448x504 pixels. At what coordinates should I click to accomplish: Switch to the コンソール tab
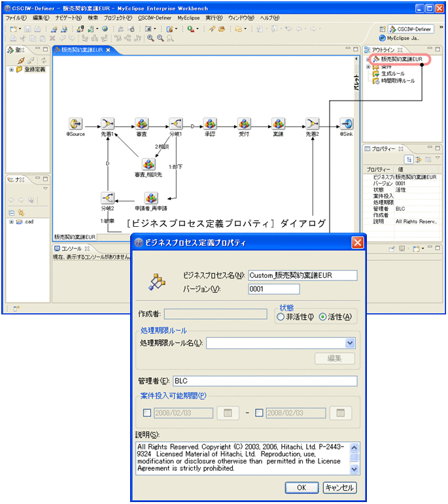[71, 249]
